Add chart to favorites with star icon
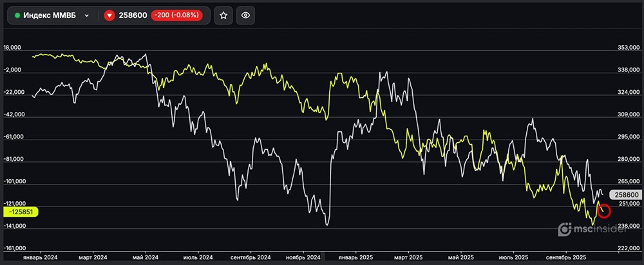This screenshot has height=265, width=644. [223, 15]
